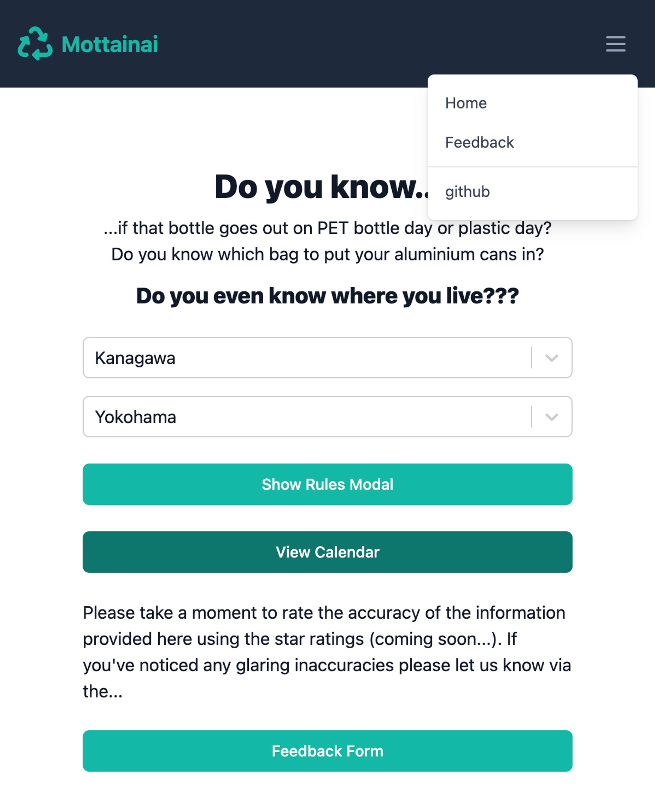The width and height of the screenshot is (655, 812).
Task: Click the divider line above github entry
Action: pyautogui.click(x=532, y=167)
